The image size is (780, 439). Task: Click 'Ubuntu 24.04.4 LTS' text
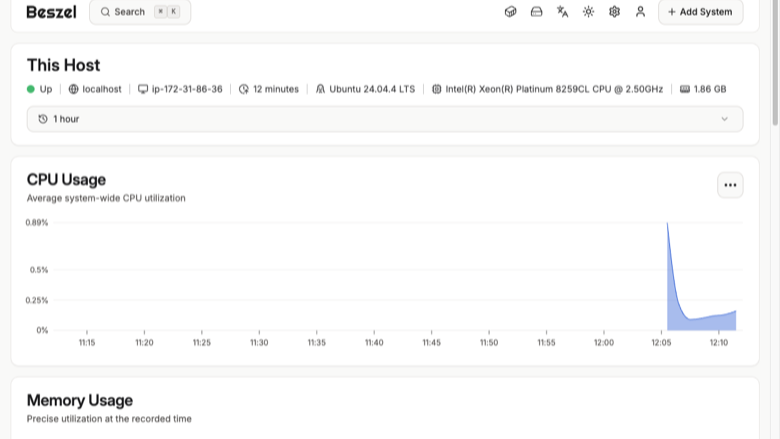tap(372, 89)
